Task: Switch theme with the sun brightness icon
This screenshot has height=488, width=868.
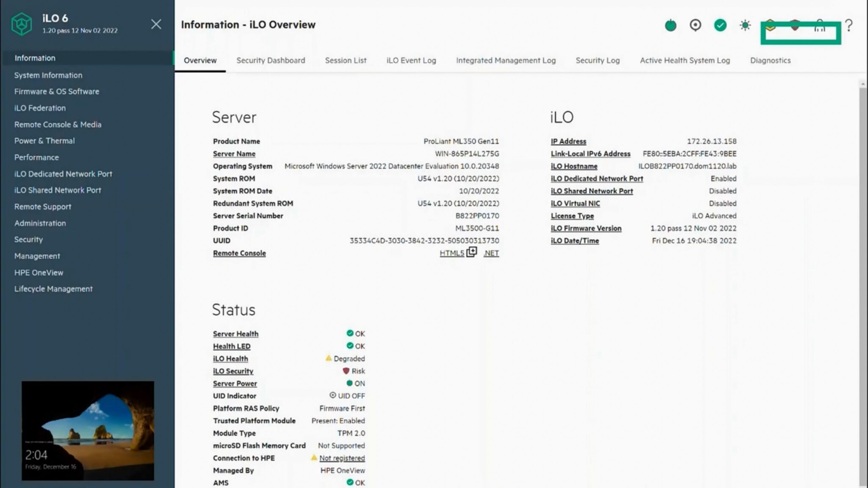Action: click(745, 25)
